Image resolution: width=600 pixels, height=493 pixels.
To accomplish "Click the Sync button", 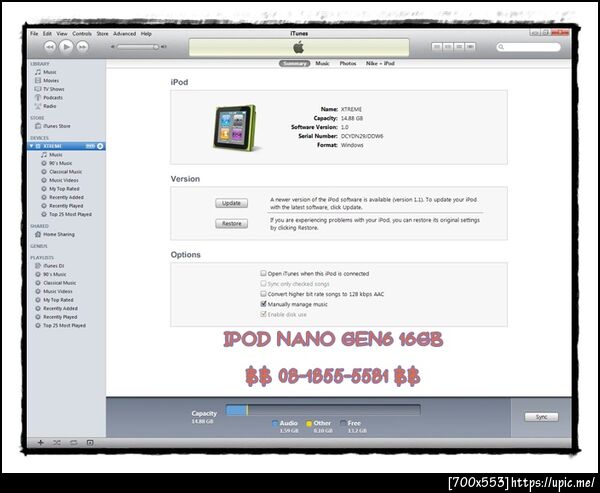I will point(541,417).
